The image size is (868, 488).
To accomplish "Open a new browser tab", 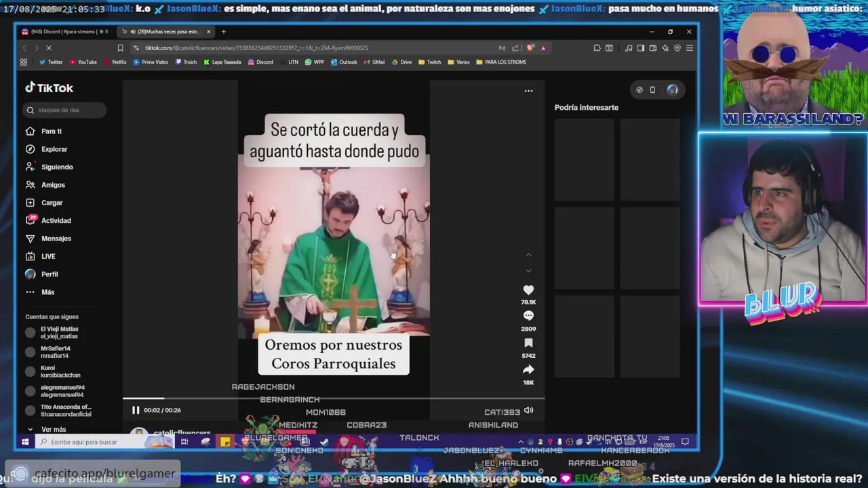I will click(224, 32).
